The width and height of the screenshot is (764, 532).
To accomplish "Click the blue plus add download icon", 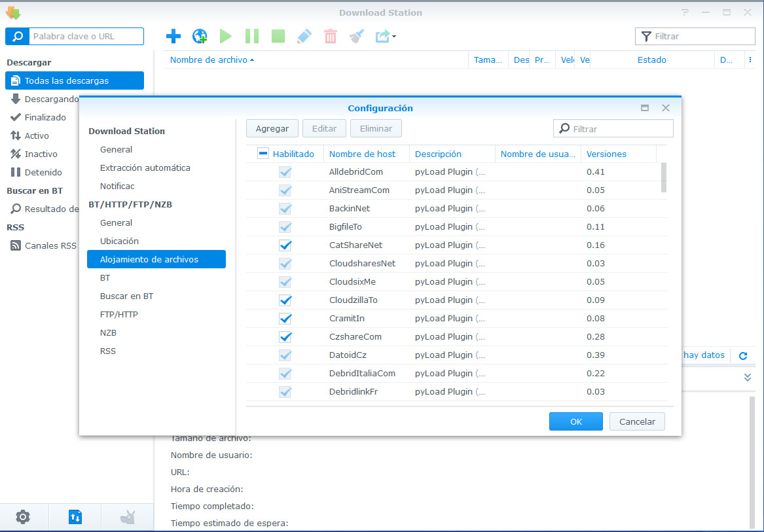I will 173,36.
